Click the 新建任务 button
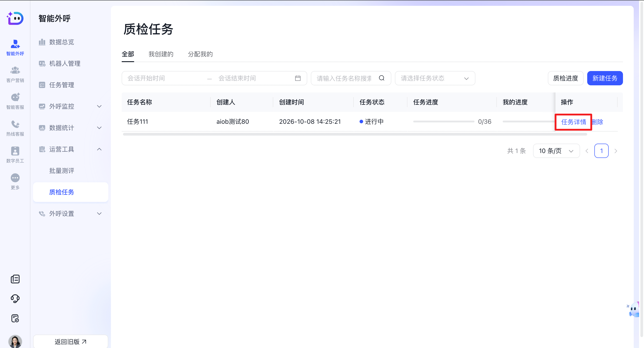 (605, 78)
